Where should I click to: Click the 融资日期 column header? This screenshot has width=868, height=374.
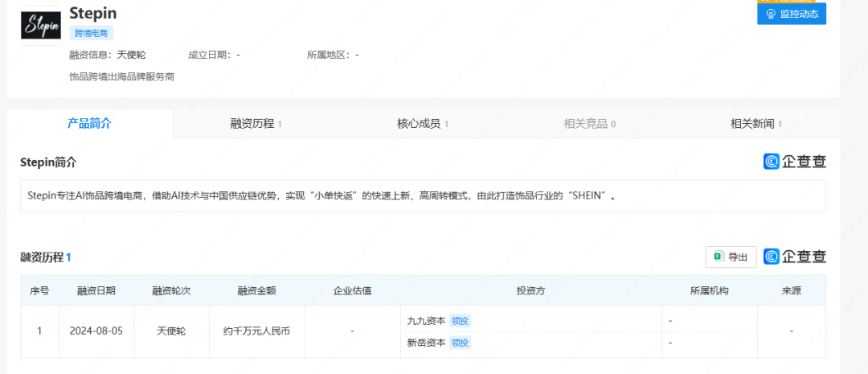click(96, 290)
